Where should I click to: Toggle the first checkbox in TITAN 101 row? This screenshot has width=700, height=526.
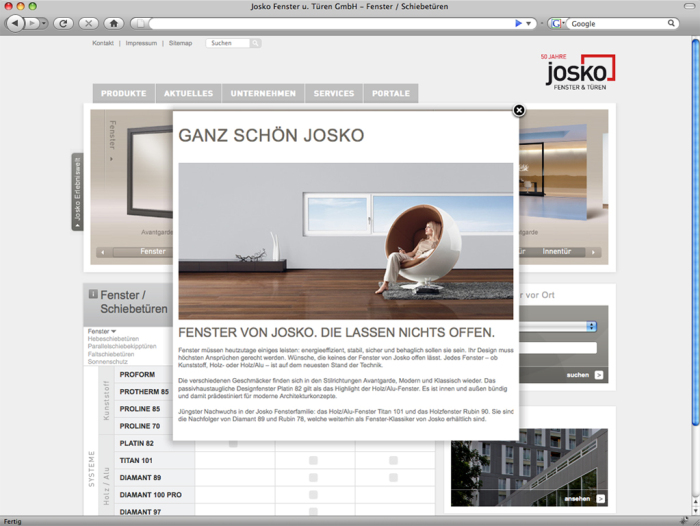pyautogui.click(x=313, y=460)
